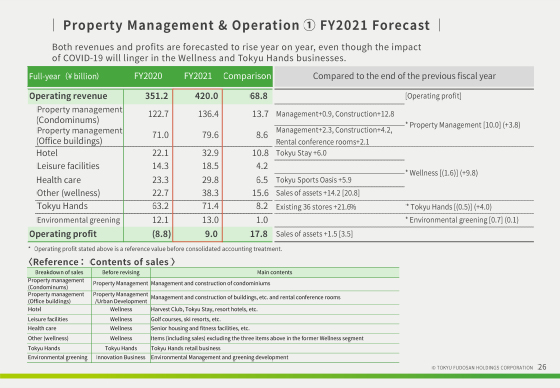Click the Operating revenue comparison value 68.8
This screenshot has width=560, height=388.
[x=259, y=96]
